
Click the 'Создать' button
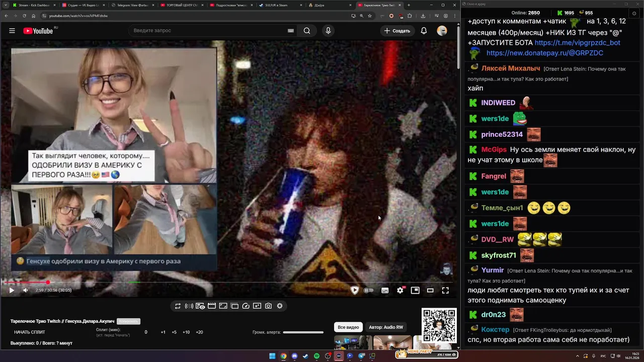(x=397, y=31)
